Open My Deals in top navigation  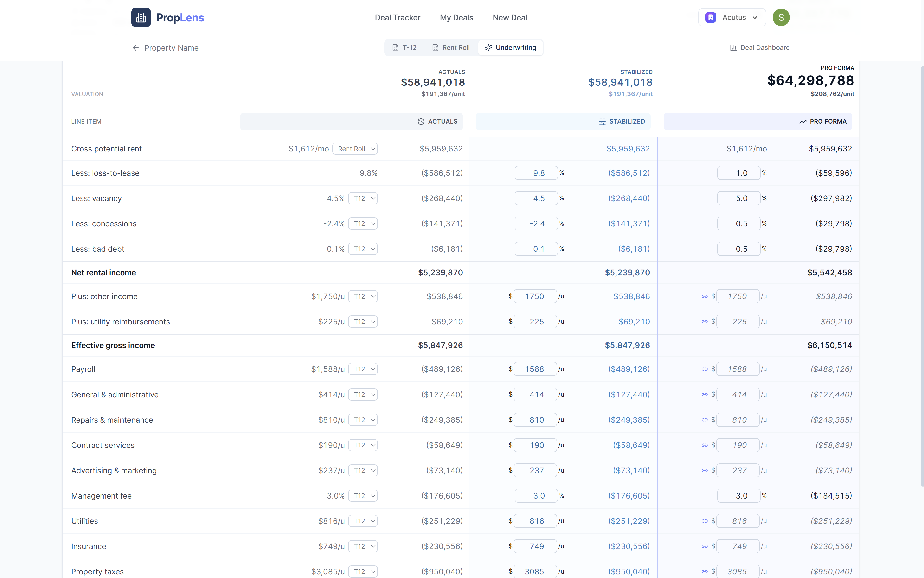tap(456, 18)
